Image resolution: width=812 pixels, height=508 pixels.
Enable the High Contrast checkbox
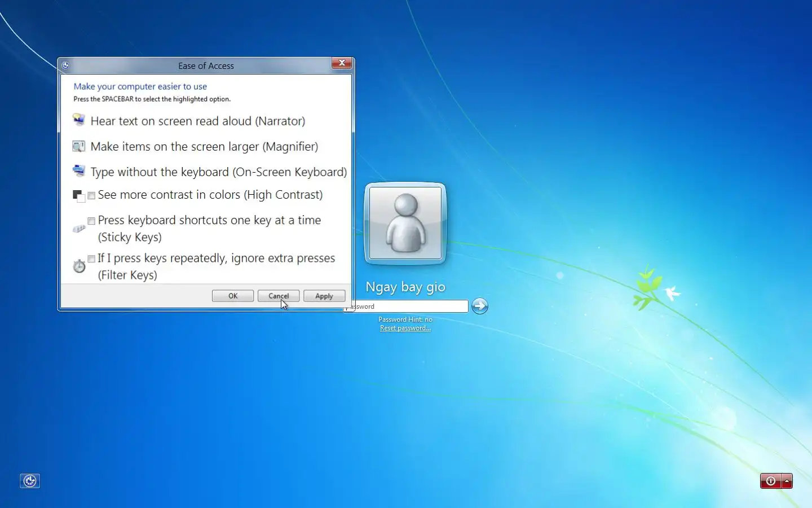coord(91,196)
